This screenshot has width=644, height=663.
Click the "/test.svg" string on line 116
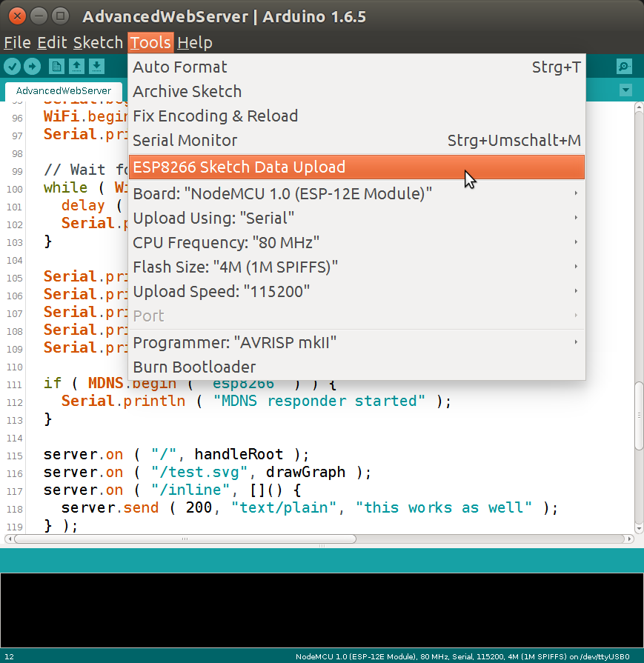coord(199,472)
